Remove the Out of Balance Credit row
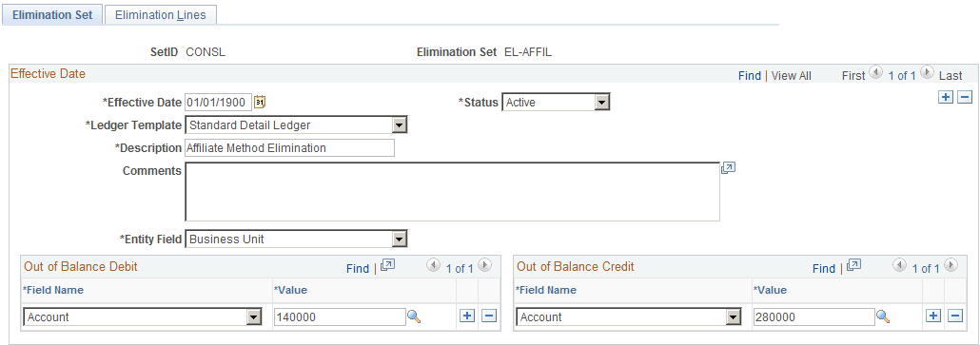980x345 pixels. click(x=955, y=316)
